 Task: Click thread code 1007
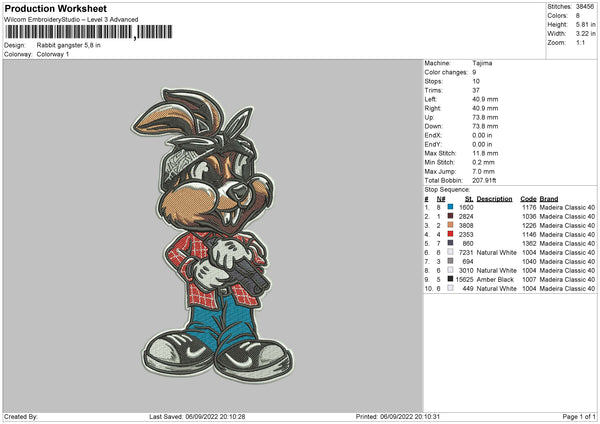(529, 279)
